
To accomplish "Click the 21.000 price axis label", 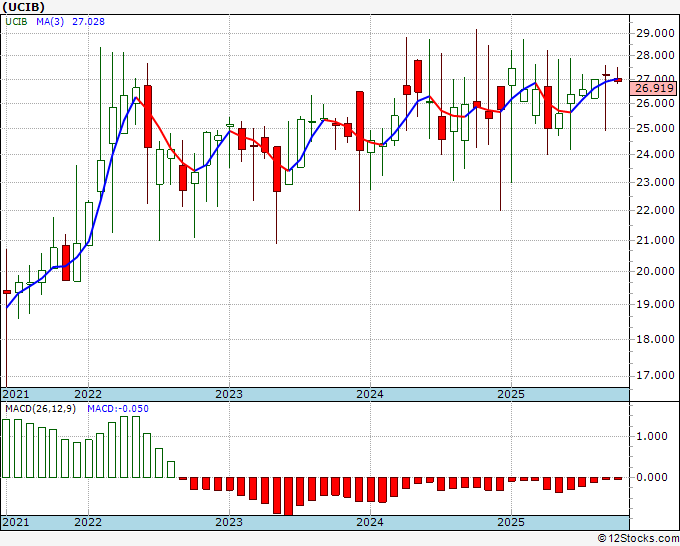I will (655, 240).
